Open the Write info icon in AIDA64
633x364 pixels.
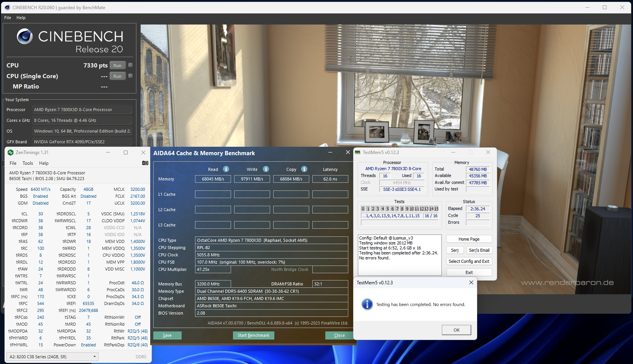[x=266, y=169]
